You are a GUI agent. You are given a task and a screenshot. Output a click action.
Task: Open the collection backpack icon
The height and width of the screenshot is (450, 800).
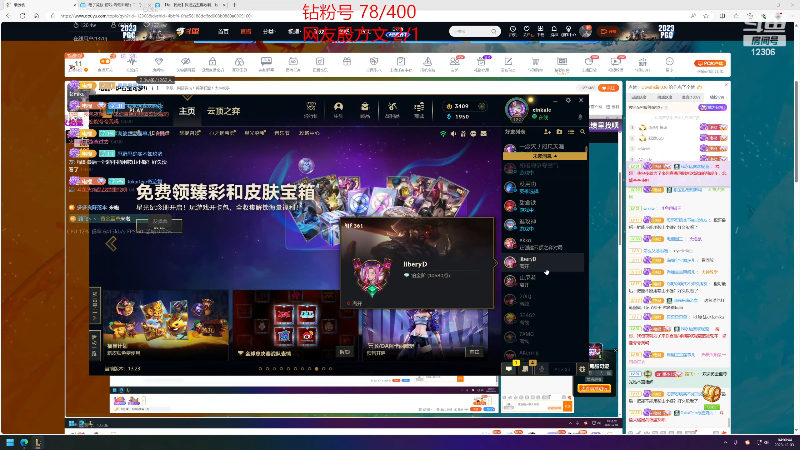coord(365,109)
